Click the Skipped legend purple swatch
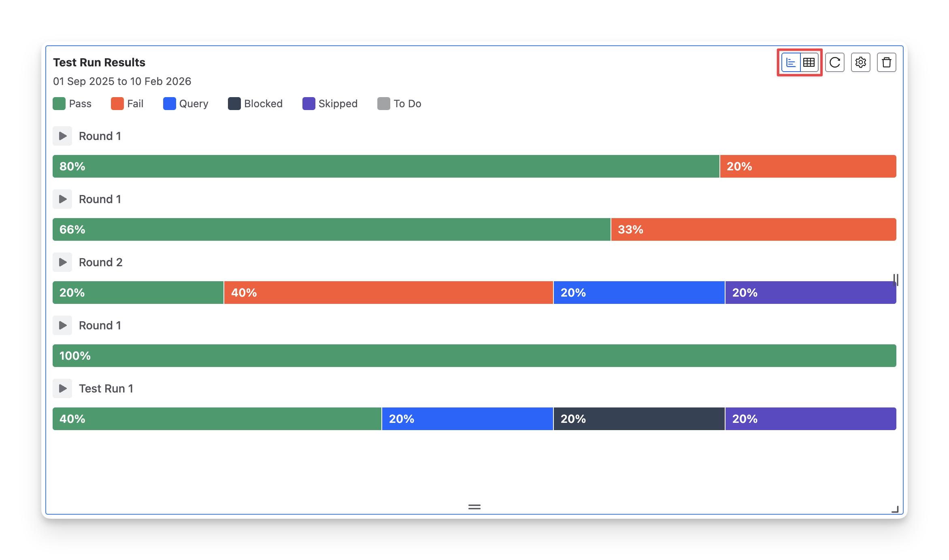This screenshot has width=949, height=560. click(309, 104)
